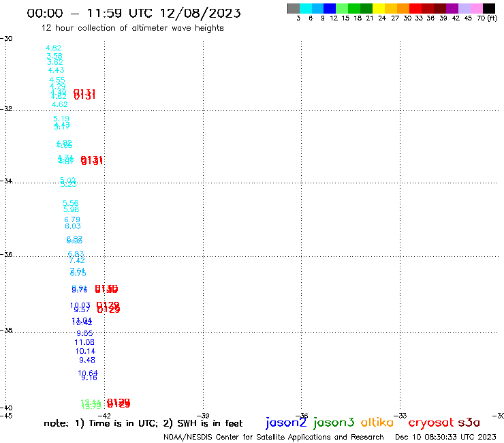
Task: Select the jason3 satellite legend label
Action: click(334, 423)
